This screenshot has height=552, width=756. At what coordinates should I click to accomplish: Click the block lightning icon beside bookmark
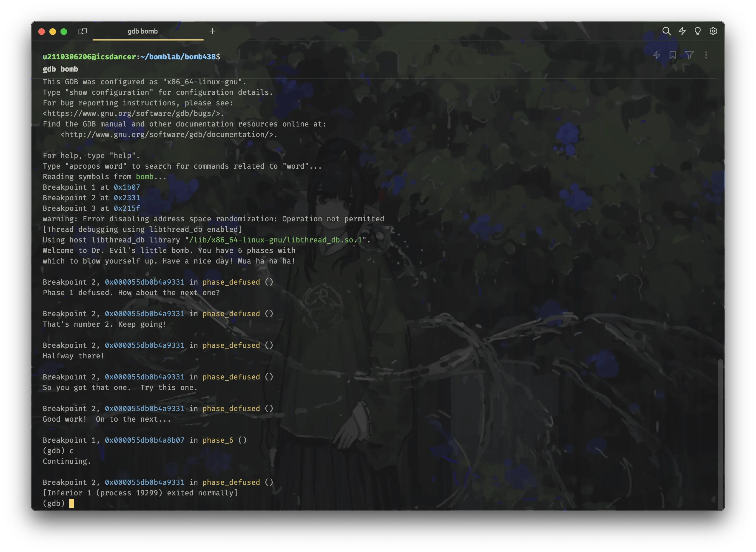tap(656, 55)
